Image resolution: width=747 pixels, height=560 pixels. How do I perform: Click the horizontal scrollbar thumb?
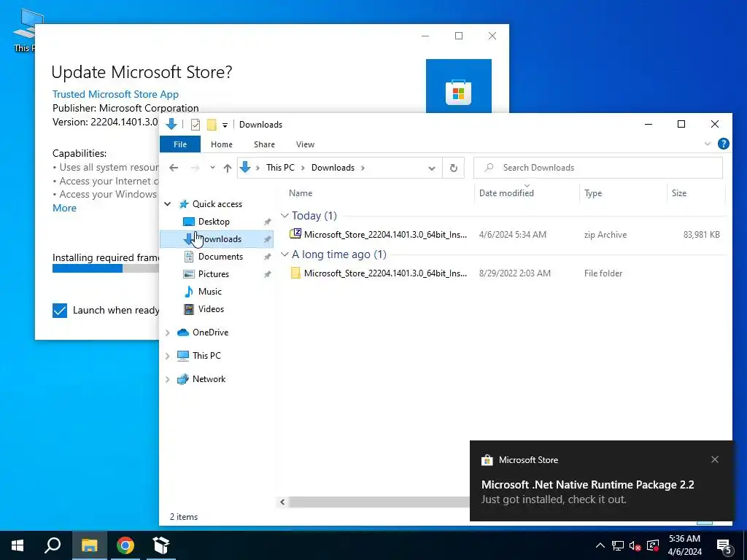point(379,502)
